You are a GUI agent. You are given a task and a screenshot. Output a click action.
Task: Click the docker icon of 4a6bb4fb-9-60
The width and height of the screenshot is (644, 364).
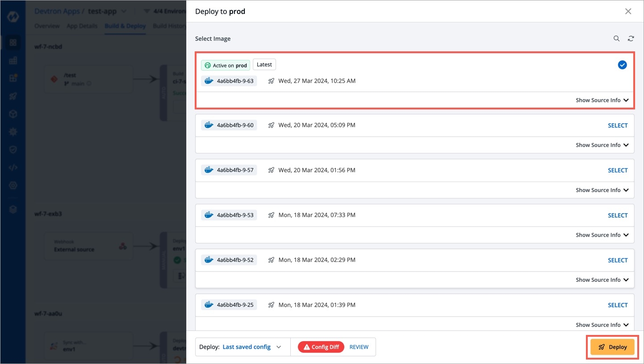(x=209, y=125)
